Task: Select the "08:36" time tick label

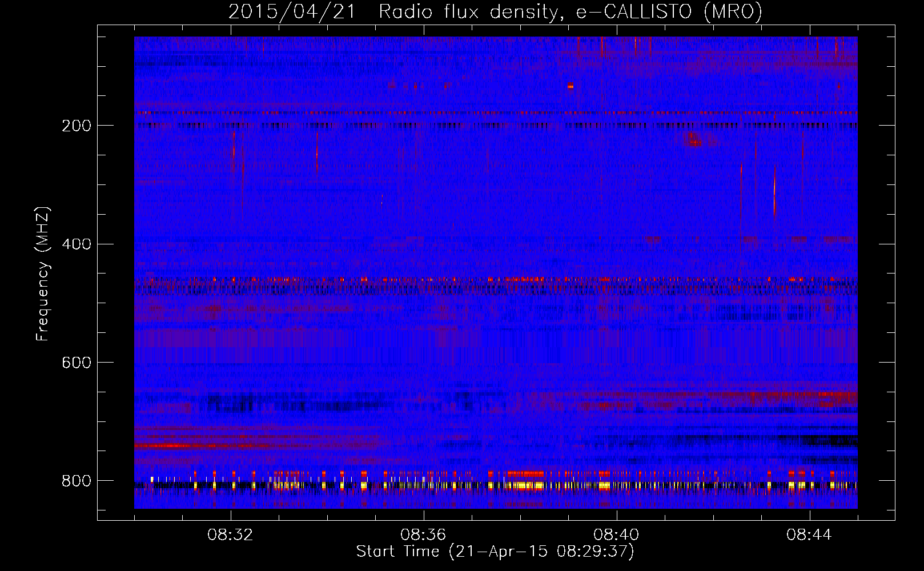Action: pos(424,535)
